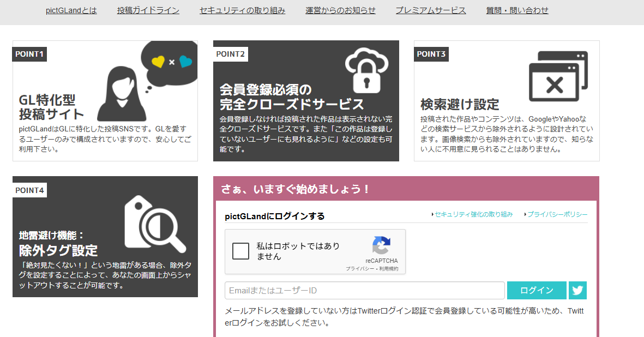Open 質問・問い合わせ navigation link
Screen dimensions: 644x337
pyautogui.click(x=517, y=10)
